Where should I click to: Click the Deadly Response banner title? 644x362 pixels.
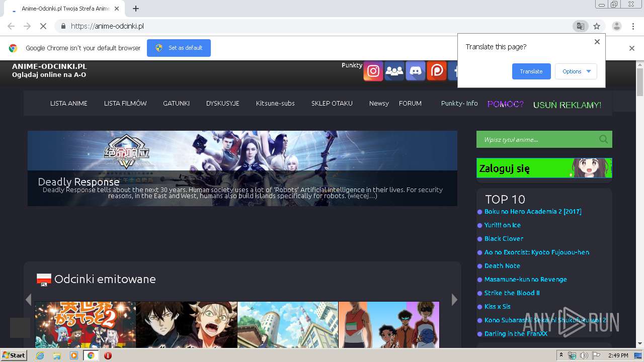click(x=78, y=182)
